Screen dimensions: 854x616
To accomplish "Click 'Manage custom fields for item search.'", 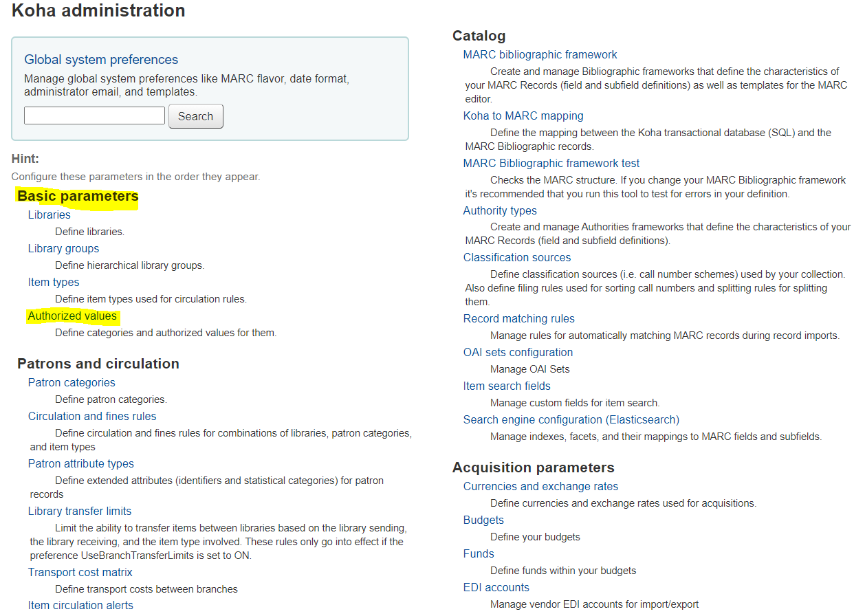I will point(575,403).
